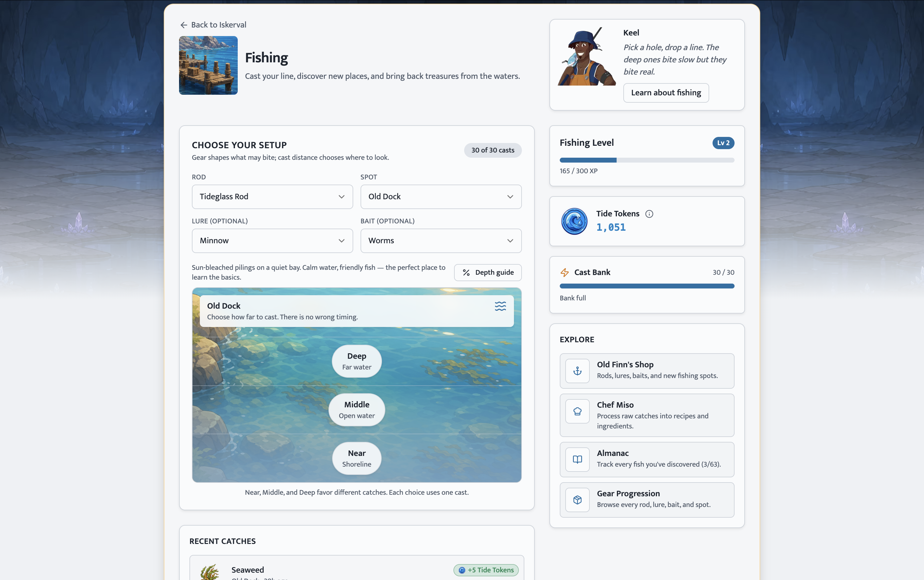This screenshot has height=580, width=924.
Task: Cast to the Near shoreline zone
Action: point(357,458)
